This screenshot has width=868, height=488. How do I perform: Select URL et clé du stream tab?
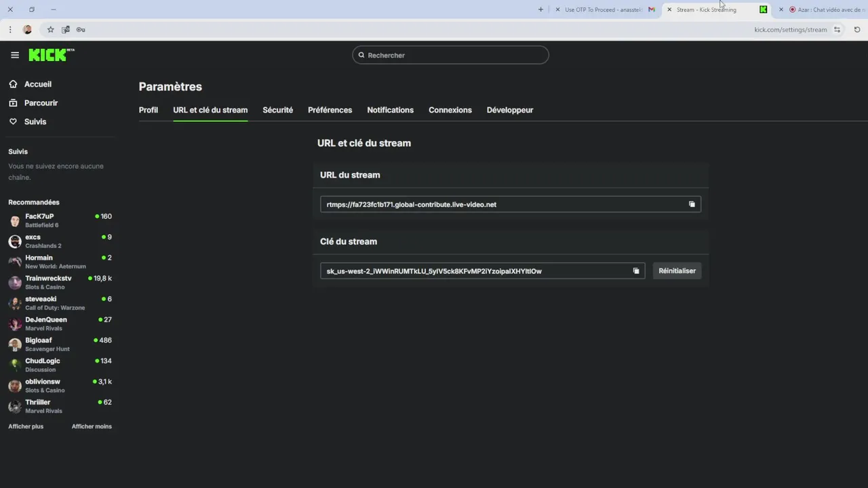[210, 110]
